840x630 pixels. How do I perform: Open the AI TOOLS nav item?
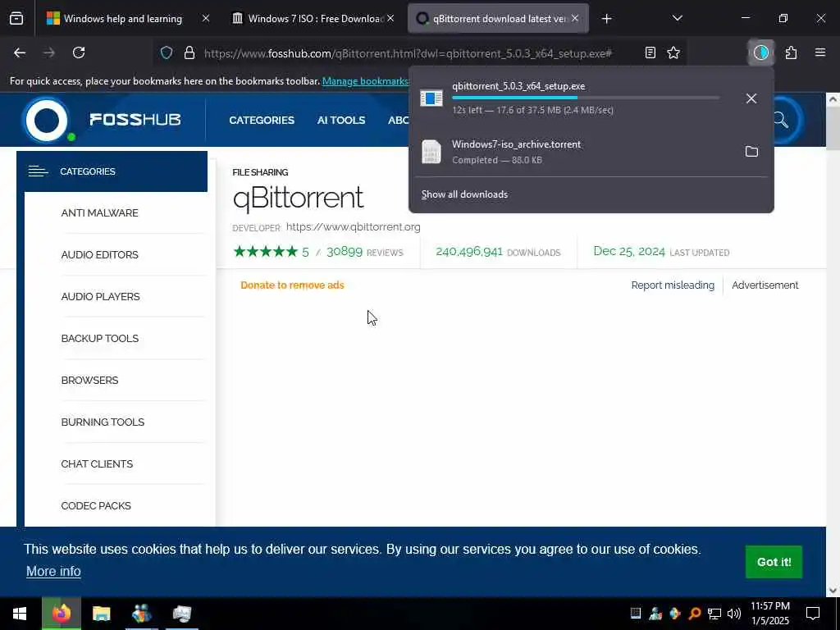340,120
